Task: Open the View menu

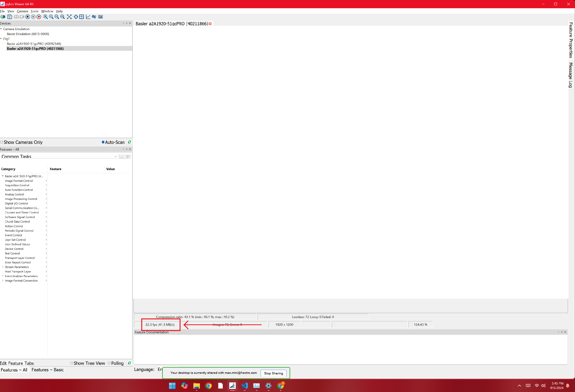Action: click(x=11, y=11)
